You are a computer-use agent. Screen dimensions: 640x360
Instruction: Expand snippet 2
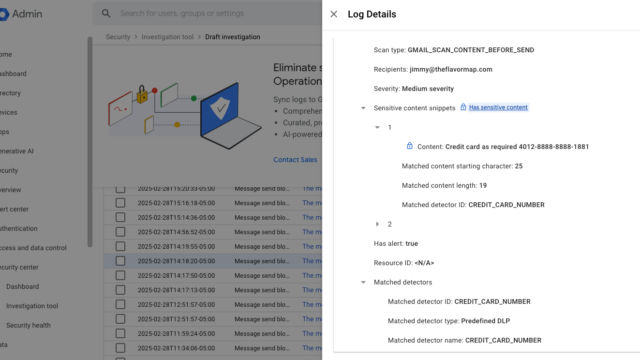(377, 224)
